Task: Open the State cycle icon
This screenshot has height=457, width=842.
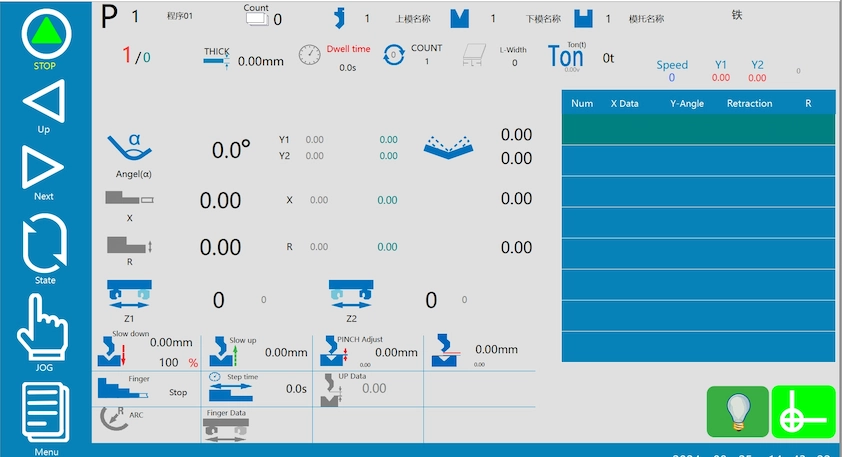Action: 45,243
